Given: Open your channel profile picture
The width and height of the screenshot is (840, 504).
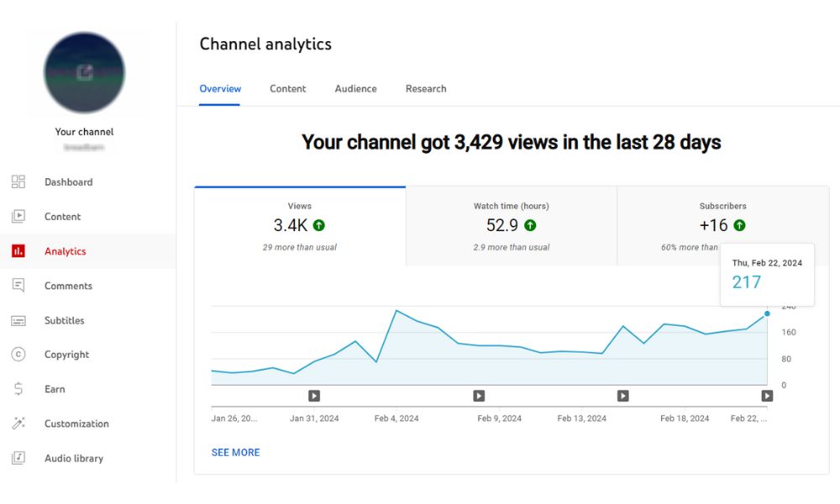Looking at the screenshot, I should coord(85,73).
